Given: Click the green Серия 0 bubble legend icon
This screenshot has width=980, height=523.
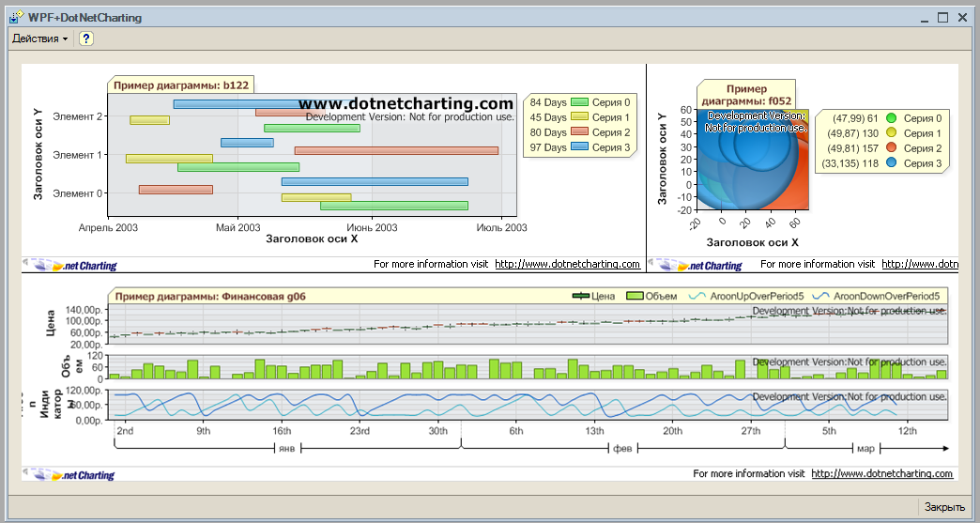Looking at the screenshot, I should click(892, 118).
